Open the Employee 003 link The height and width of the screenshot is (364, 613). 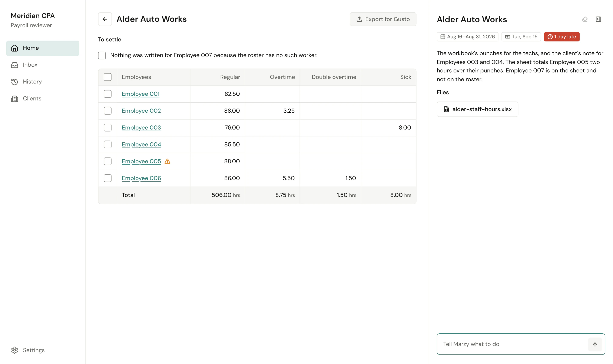coord(142,128)
